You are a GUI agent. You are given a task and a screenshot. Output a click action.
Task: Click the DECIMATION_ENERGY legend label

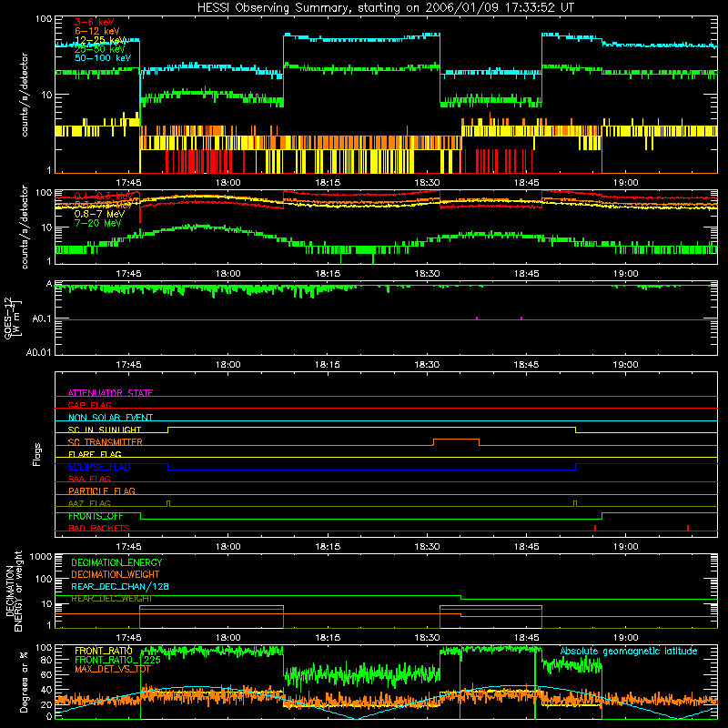(x=116, y=562)
